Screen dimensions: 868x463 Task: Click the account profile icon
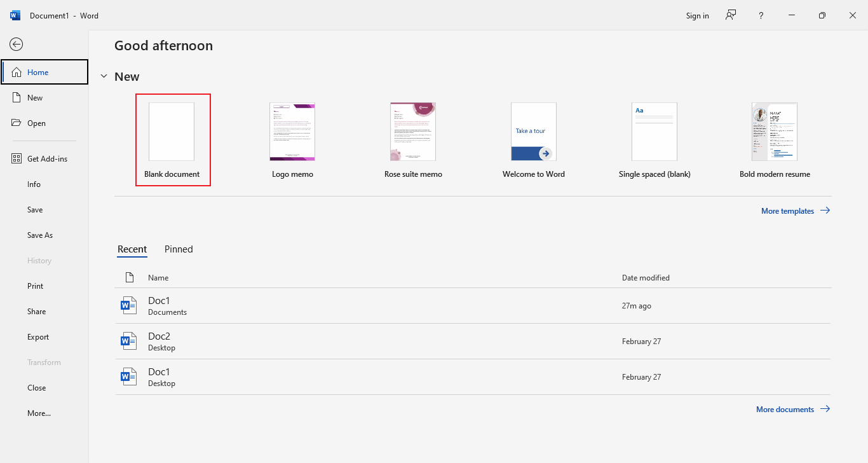[730, 15]
